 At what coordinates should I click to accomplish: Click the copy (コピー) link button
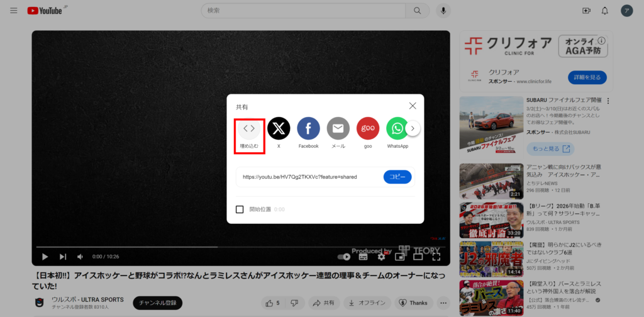397,177
